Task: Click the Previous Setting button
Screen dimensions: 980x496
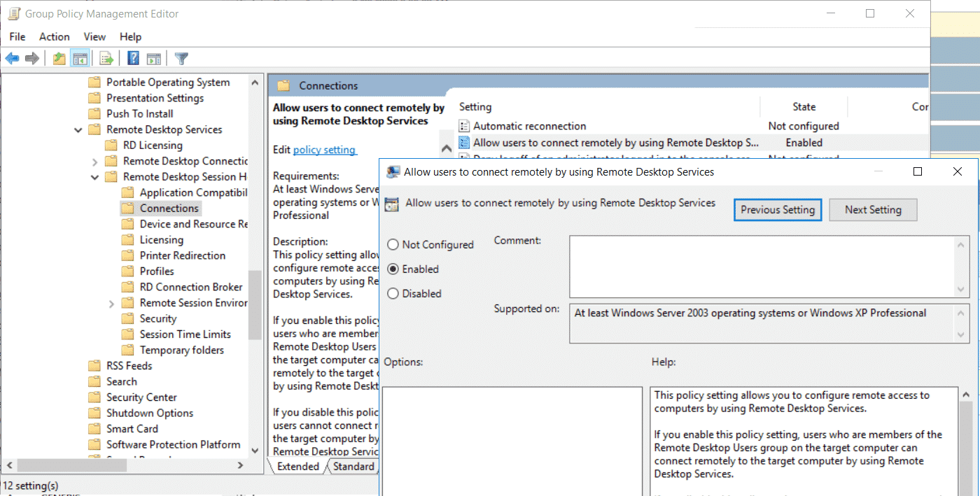Action: [x=778, y=210]
